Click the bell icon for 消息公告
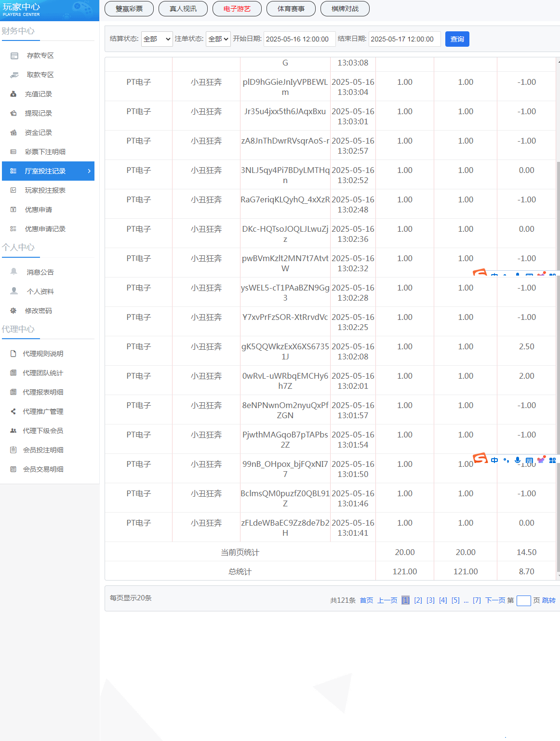560x741 pixels. click(x=14, y=272)
